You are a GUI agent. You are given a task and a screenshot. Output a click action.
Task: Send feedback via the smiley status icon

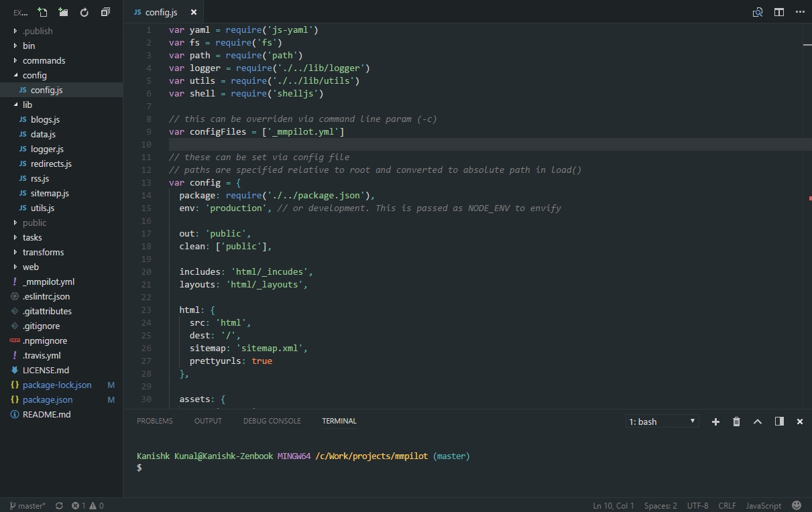click(796, 505)
